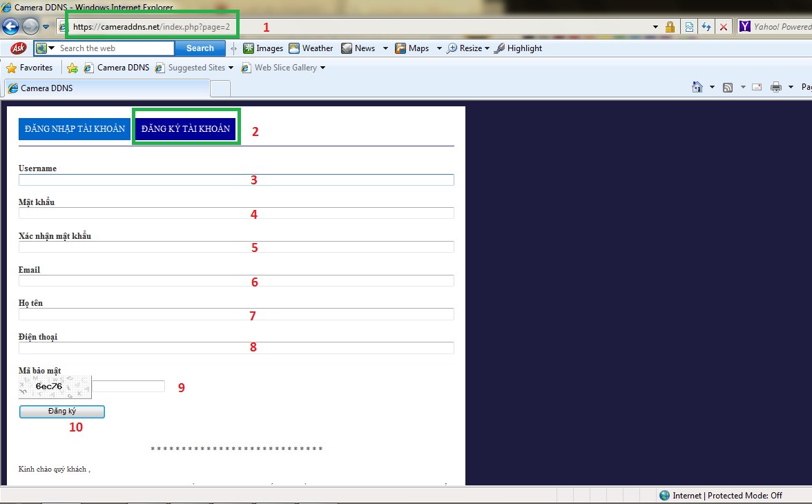Click the Họ tên input field
Viewport: 812px width, 504px height.
236,314
